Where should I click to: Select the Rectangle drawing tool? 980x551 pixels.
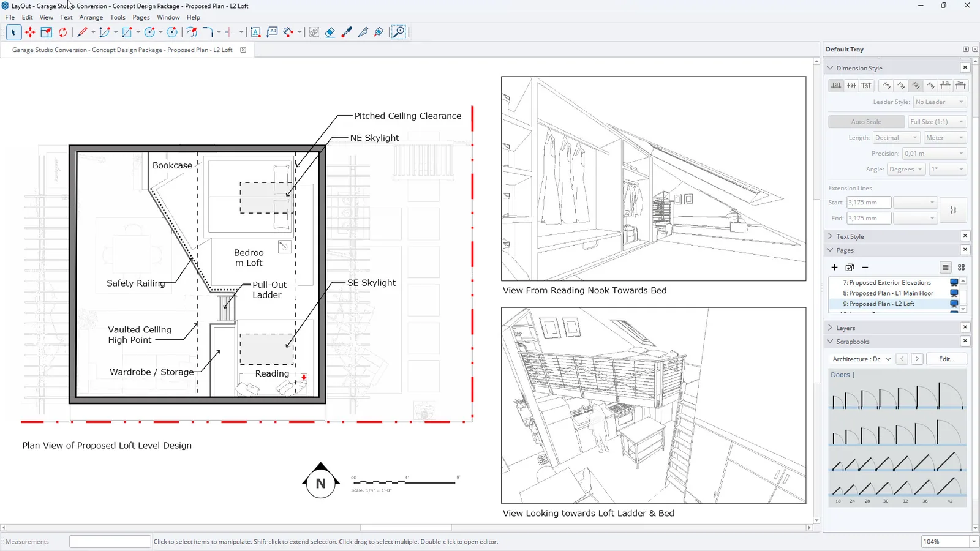tap(127, 32)
